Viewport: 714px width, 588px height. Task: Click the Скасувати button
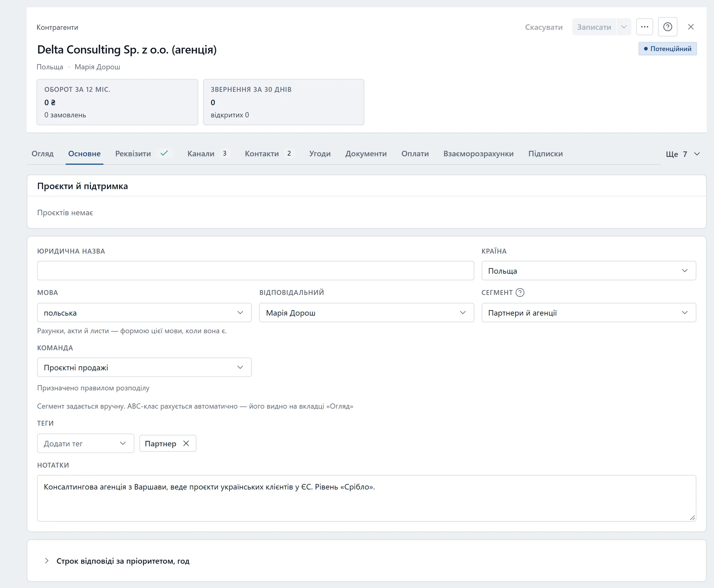tap(544, 27)
